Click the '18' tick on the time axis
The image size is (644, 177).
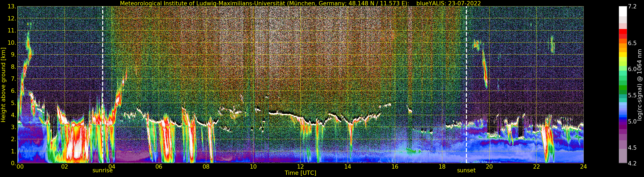pyautogui.click(x=442, y=167)
